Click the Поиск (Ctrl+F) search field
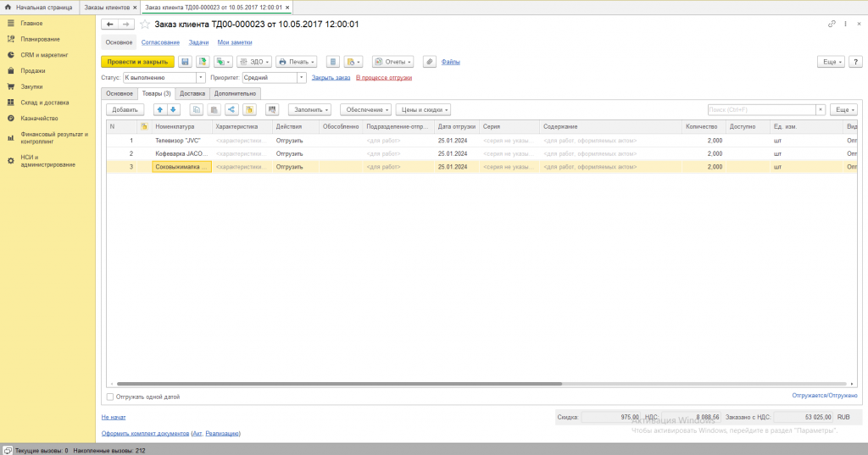 click(x=762, y=109)
